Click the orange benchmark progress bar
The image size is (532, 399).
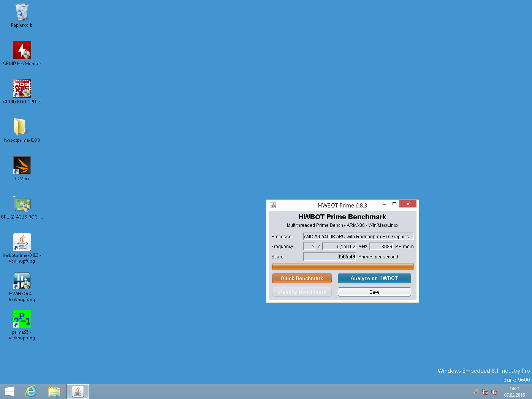point(342,266)
